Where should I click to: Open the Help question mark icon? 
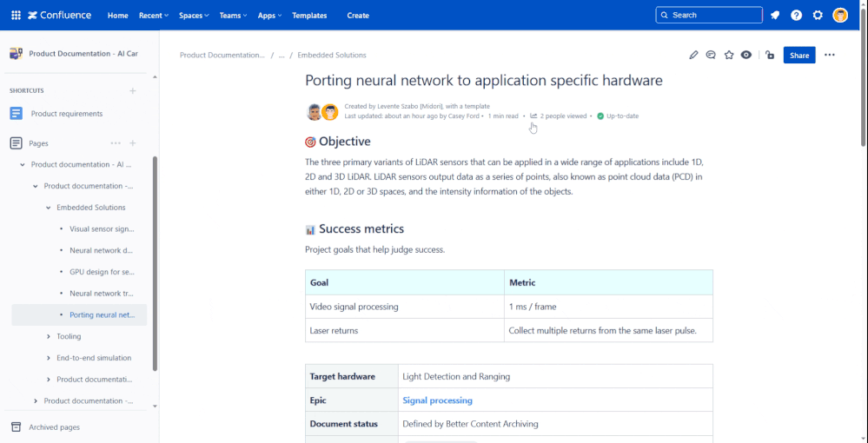(x=796, y=16)
